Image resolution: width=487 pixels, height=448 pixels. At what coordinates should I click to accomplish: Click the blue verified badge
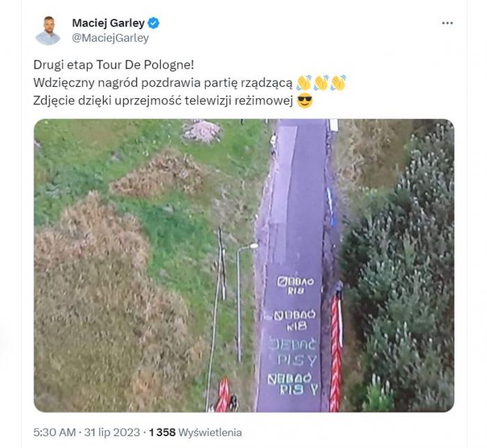tap(154, 23)
